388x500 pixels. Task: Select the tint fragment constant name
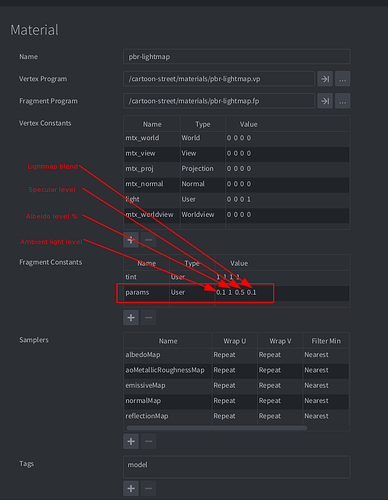131,277
